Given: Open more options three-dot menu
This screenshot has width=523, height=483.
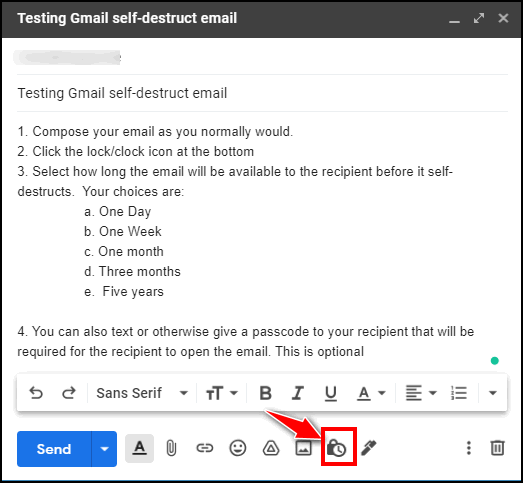Looking at the screenshot, I should pos(469,448).
